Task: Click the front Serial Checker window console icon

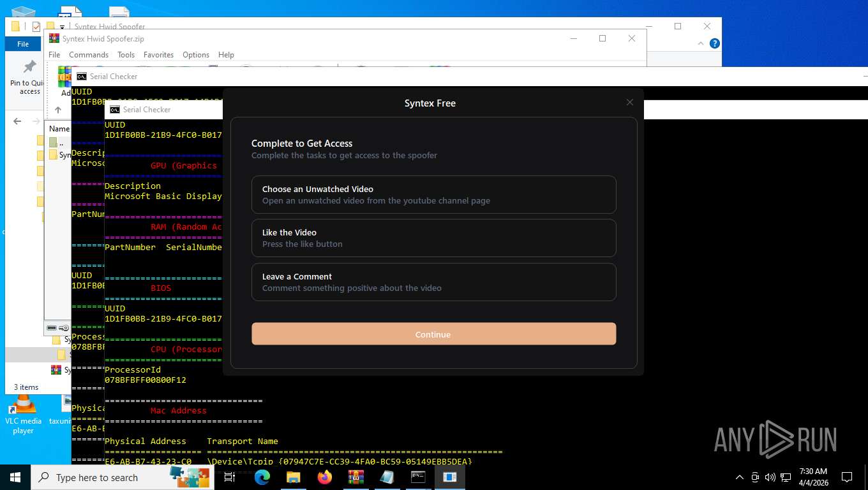Action: (115, 110)
